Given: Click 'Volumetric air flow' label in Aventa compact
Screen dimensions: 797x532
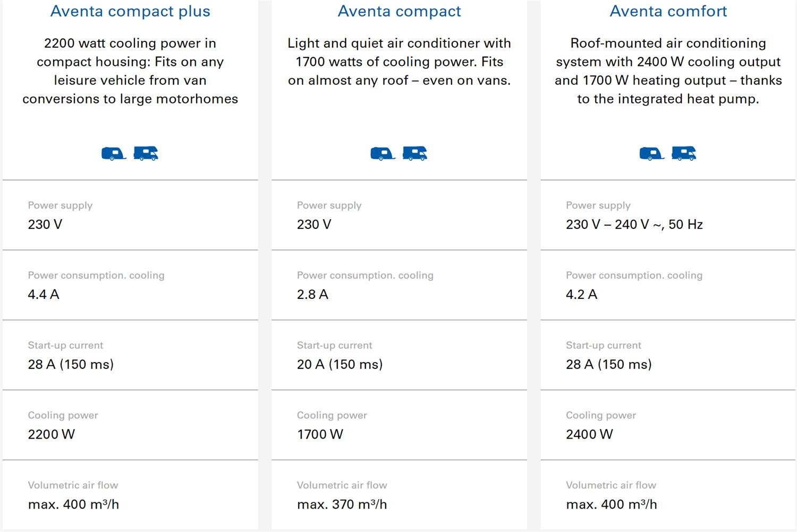Looking at the screenshot, I should 342,485.
